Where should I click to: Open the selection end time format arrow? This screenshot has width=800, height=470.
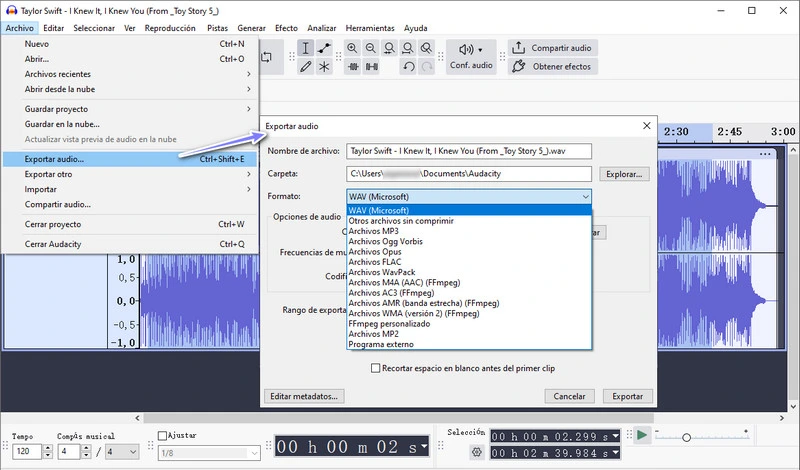tap(615, 453)
